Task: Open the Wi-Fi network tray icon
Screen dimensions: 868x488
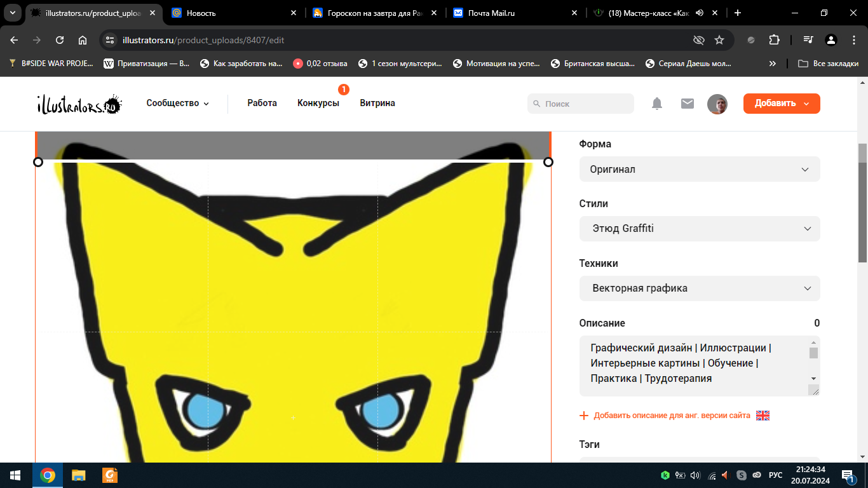Action: click(712, 475)
